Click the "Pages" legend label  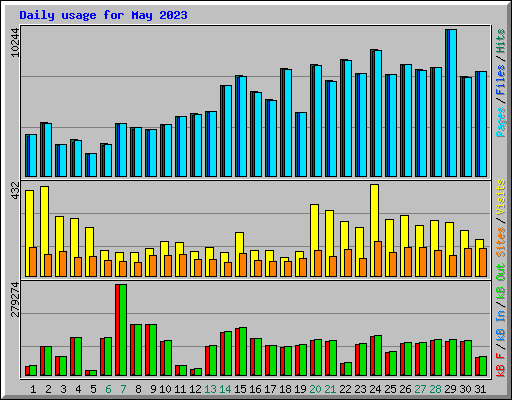(x=501, y=122)
